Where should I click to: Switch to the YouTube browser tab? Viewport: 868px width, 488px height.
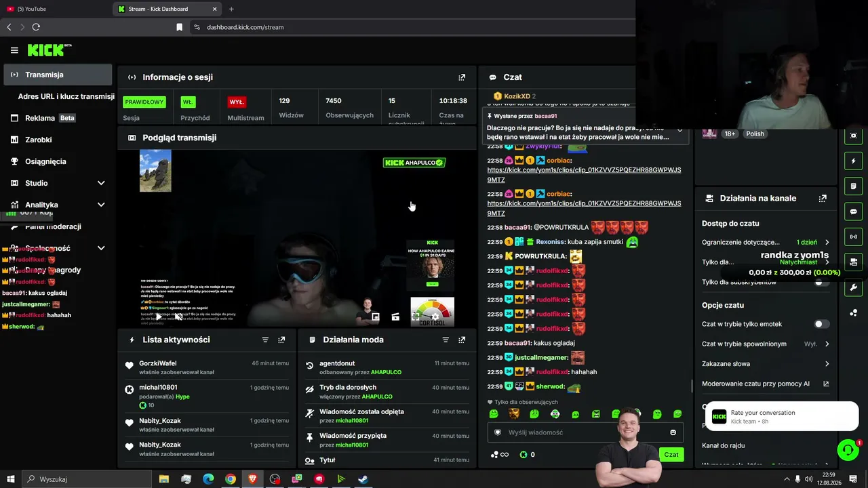point(54,9)
